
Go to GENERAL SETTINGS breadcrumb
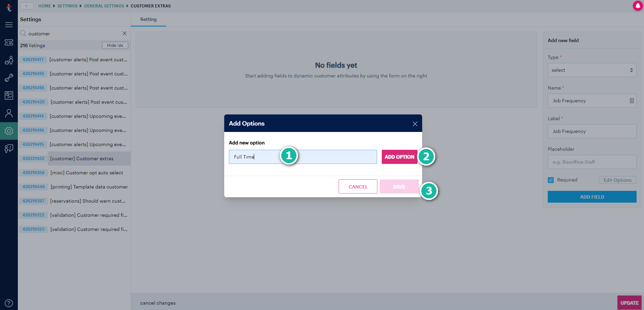(x=104, y=6)
